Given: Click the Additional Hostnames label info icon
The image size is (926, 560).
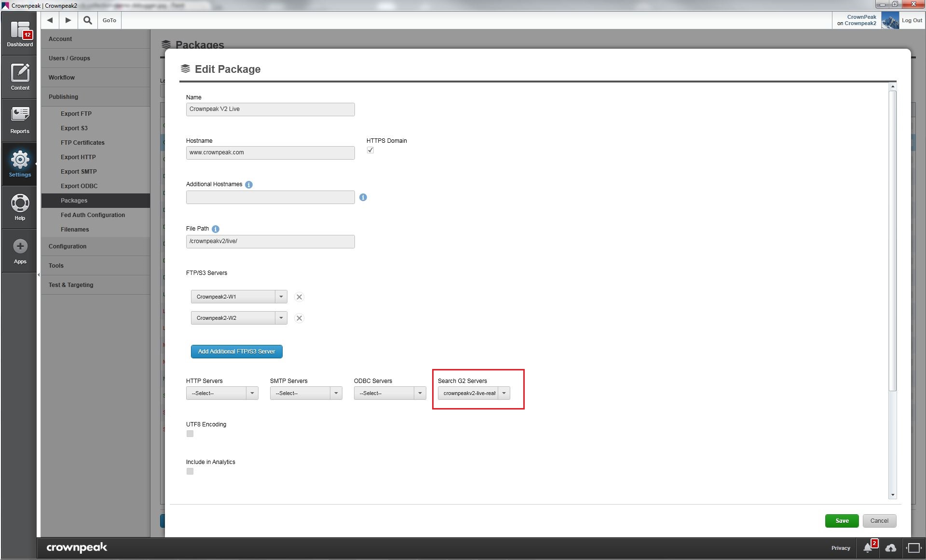Looking at the screenshot, I should (x=249, y=185).
